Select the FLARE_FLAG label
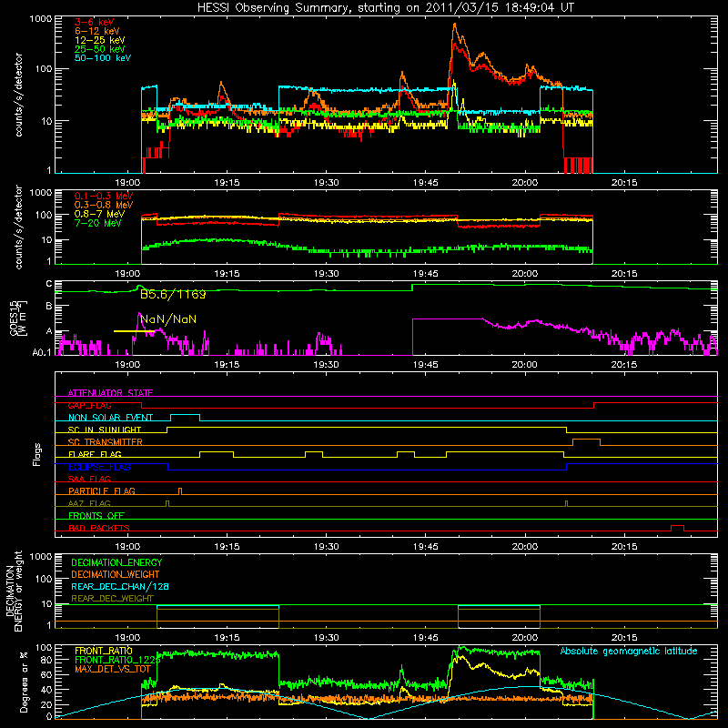728x728 pixels. [95, 454]
